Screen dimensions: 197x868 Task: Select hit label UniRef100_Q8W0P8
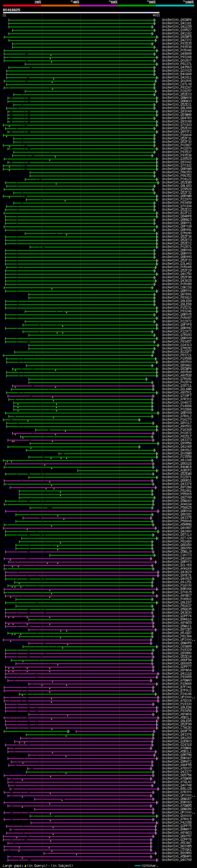177,643
